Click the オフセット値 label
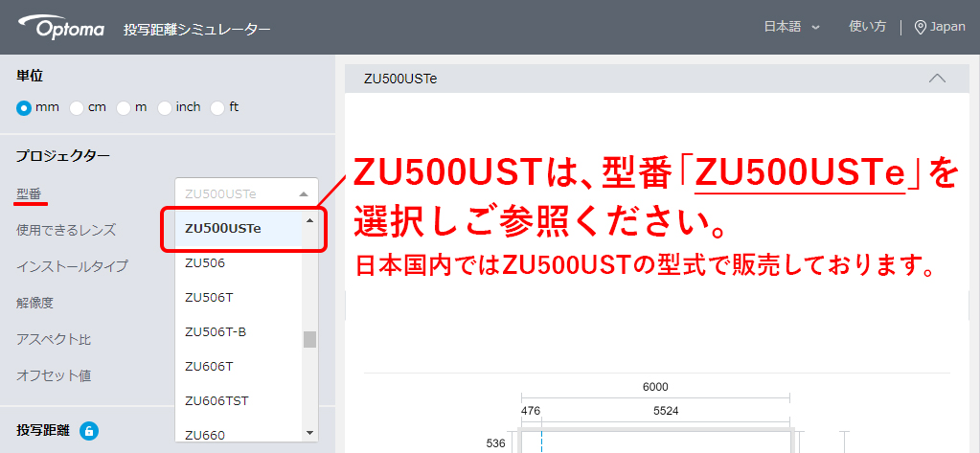 pyautogui.click(x=54, y=375)
